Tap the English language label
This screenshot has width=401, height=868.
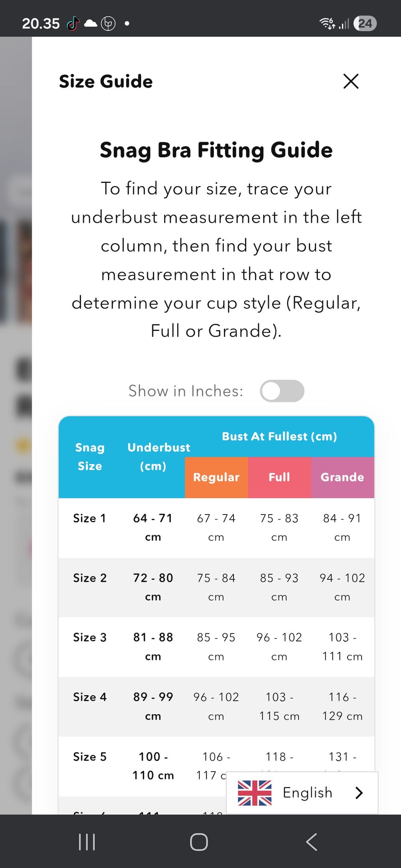(x=307, y=792)
